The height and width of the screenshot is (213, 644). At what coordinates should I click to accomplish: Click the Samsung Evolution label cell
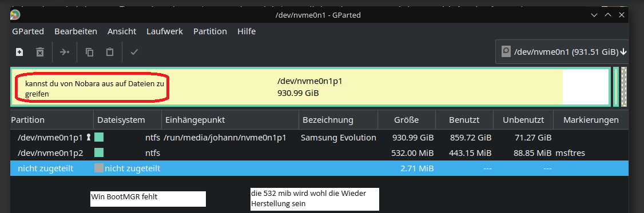(339, 138)
